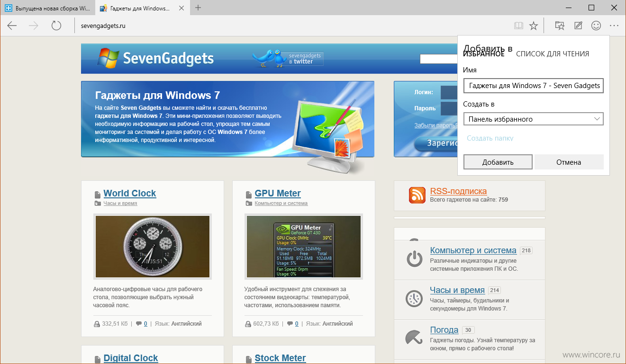Image resolution: width=626 pixels, height=364 pixels.
Task: Click the file icon beside World Clock
Action: point(97,195)
